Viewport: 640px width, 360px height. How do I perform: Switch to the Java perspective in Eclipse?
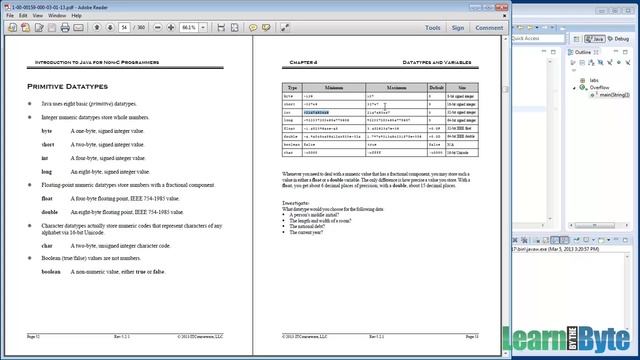tap(594, 39)
